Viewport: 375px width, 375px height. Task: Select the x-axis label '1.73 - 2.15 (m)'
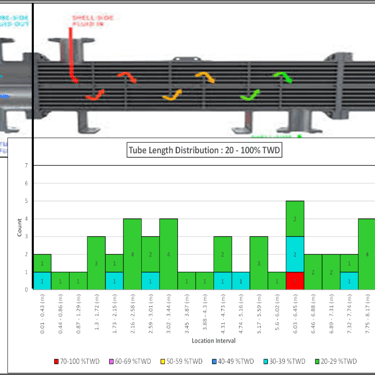(114, 314)
